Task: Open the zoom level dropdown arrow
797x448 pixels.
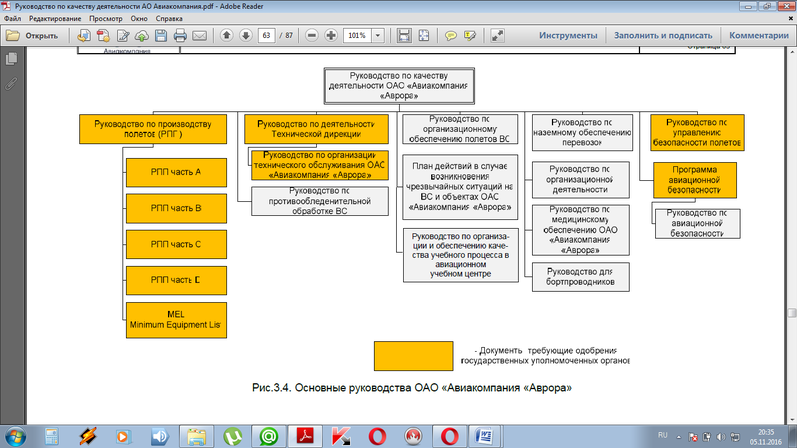Action: click(x=378, y=36)
